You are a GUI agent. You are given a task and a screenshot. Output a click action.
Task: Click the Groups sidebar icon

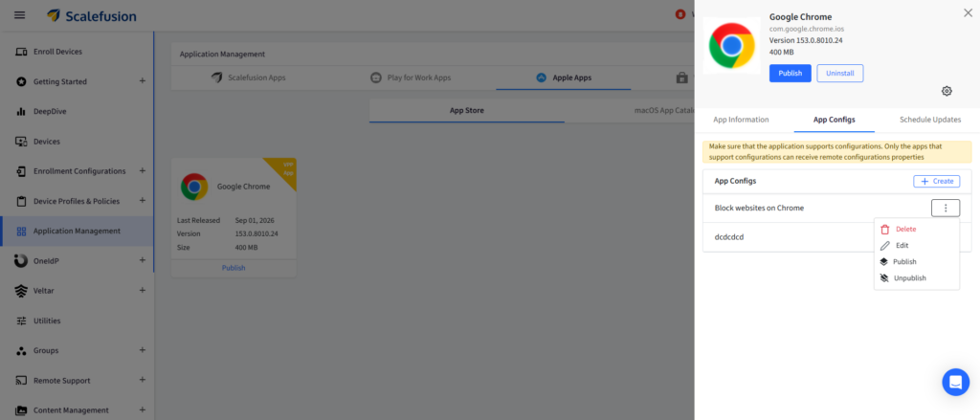click(x=21, y=350)
